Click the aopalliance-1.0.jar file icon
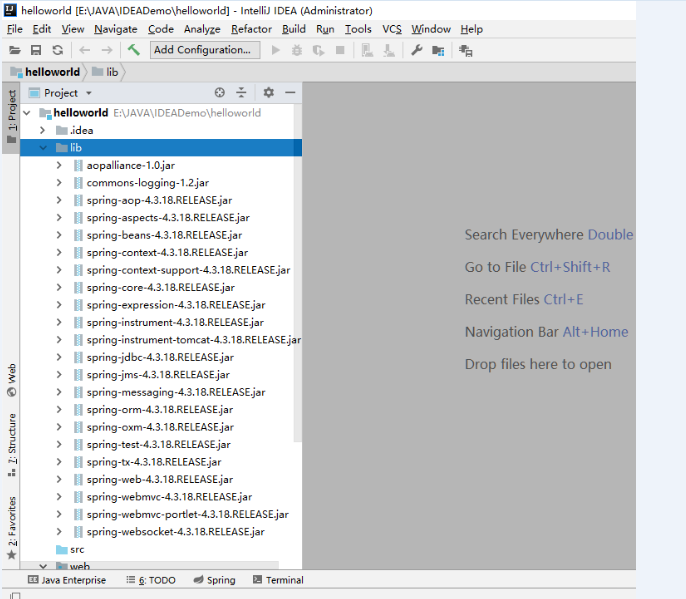The image size is (686, 599). 78,165
